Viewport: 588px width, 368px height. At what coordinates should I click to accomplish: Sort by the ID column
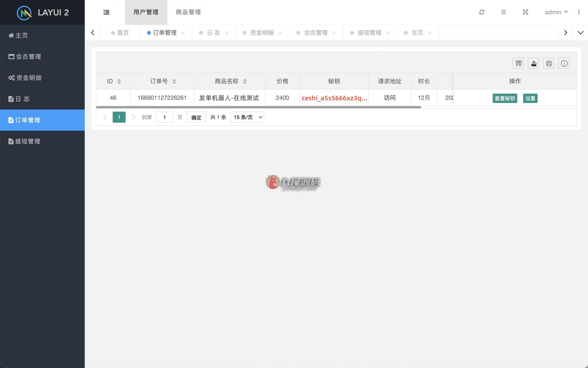(x=119, y=81)
